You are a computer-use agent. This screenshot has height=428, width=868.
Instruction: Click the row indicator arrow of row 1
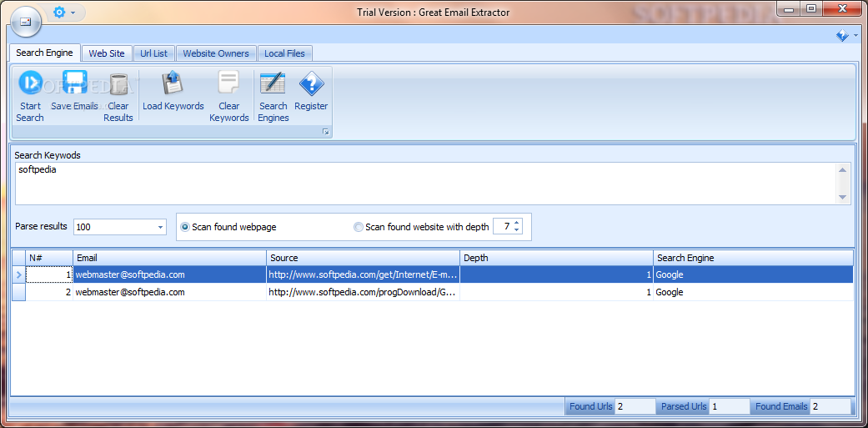pyautogui.click(x=19, y=274)
